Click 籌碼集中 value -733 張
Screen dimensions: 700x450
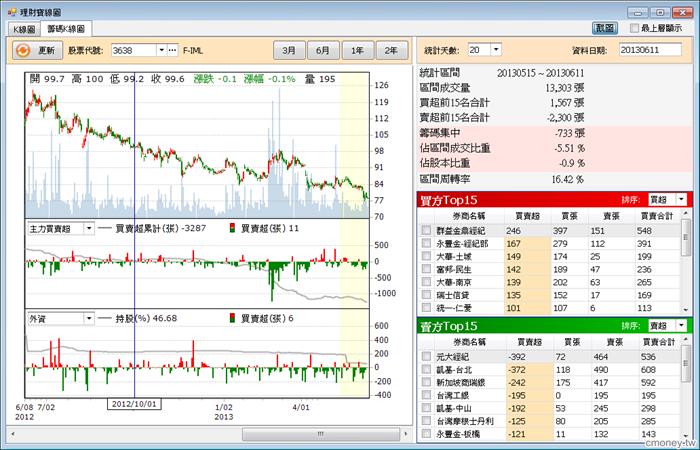click(x=570, y=133)
